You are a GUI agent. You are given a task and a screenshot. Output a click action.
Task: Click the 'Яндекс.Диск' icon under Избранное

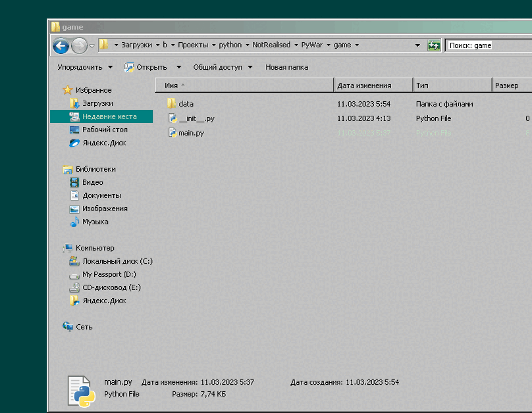[74, 143]
